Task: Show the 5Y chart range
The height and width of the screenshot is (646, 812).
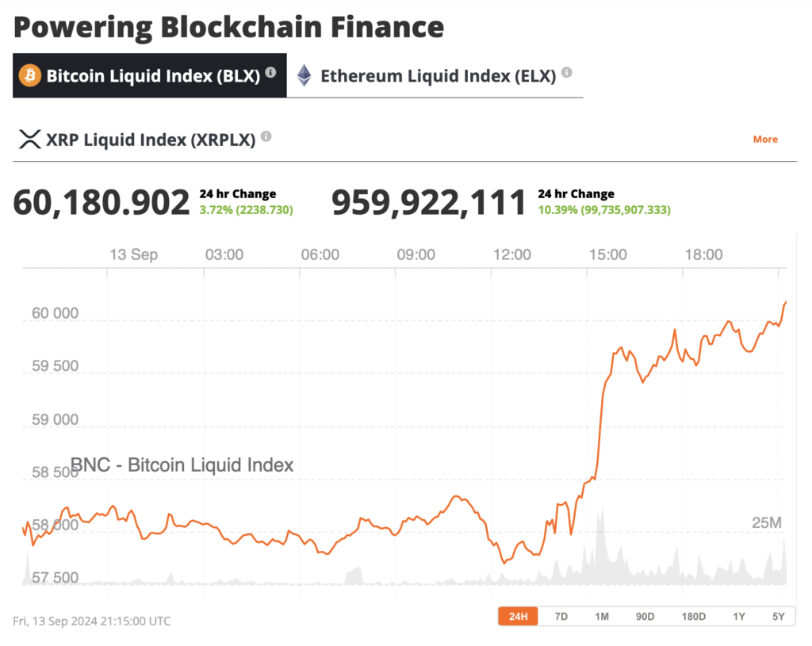Action: click(777, 617)
